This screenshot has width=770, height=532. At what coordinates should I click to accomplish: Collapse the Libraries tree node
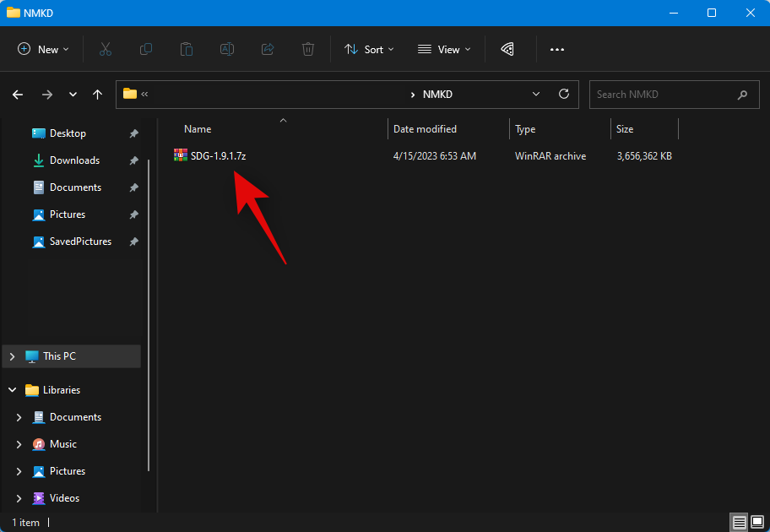coord(13,390)
